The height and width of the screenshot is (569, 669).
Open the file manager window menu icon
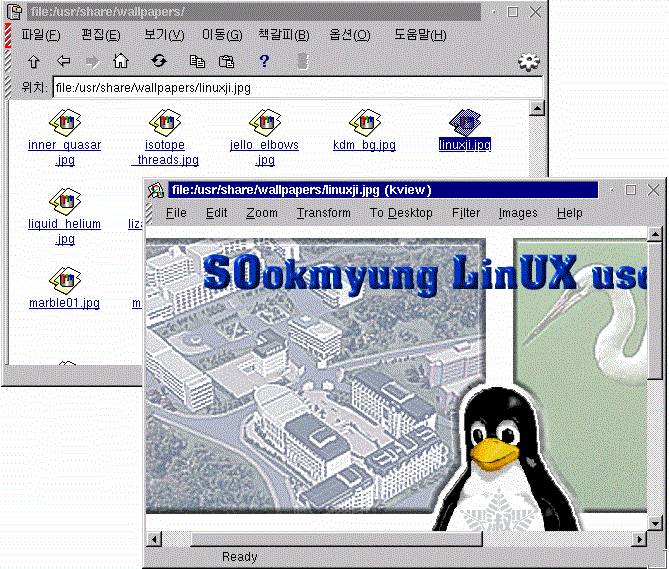point(15,12)
